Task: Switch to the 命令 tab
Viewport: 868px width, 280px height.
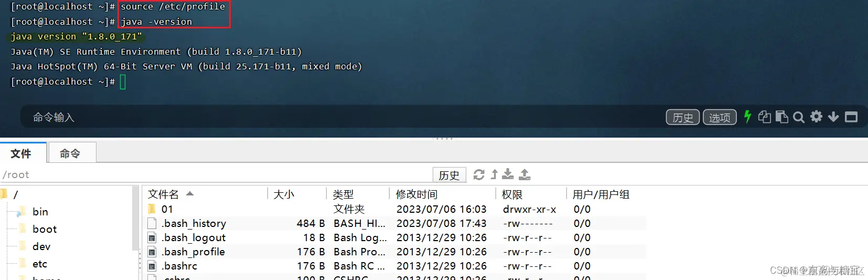Action: coord(72,153)
